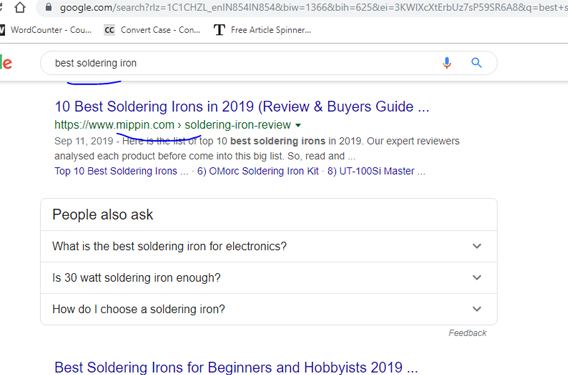Open the WordCounter bookmark
568x375 pixels.
point(46,30)
